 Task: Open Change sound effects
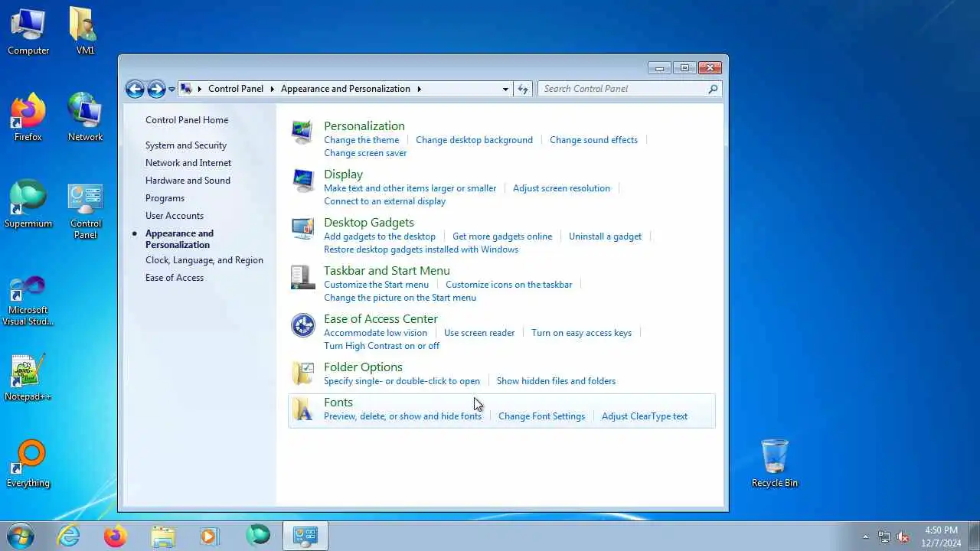(x=593, y=140)
